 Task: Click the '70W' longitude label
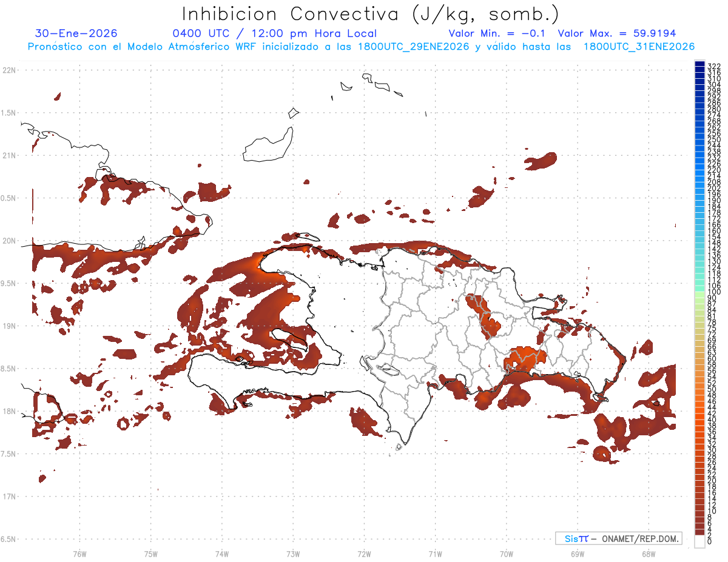(507, 554)
